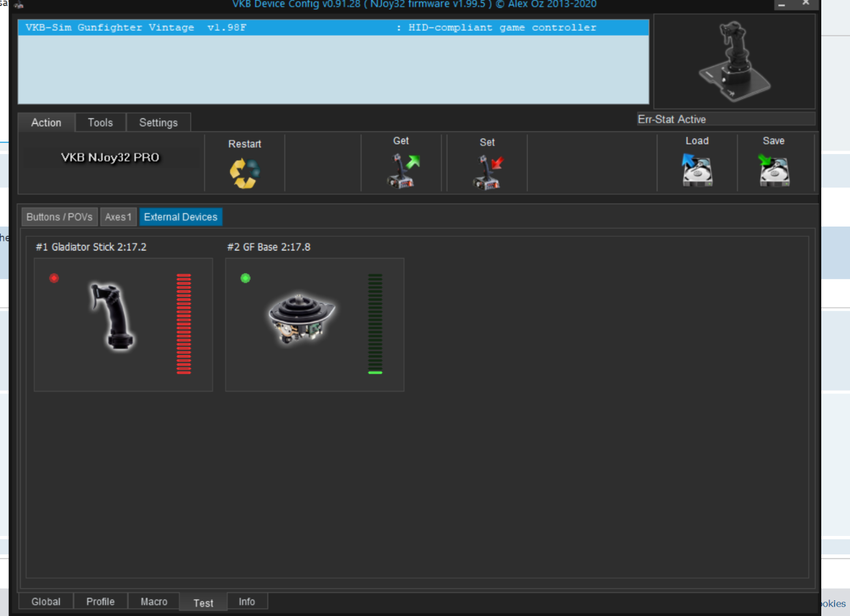Open the Macro bottom tab
This screenshot has width=850, height=616.
(154, 602)
